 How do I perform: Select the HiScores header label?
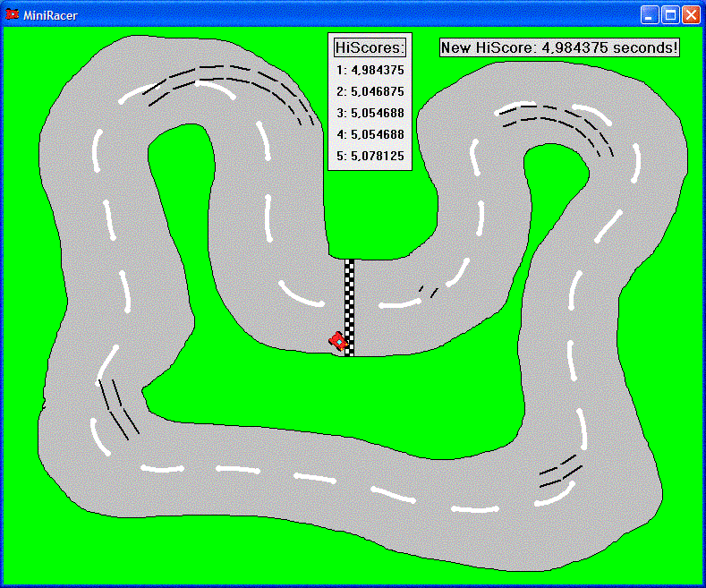pos(370,47)
